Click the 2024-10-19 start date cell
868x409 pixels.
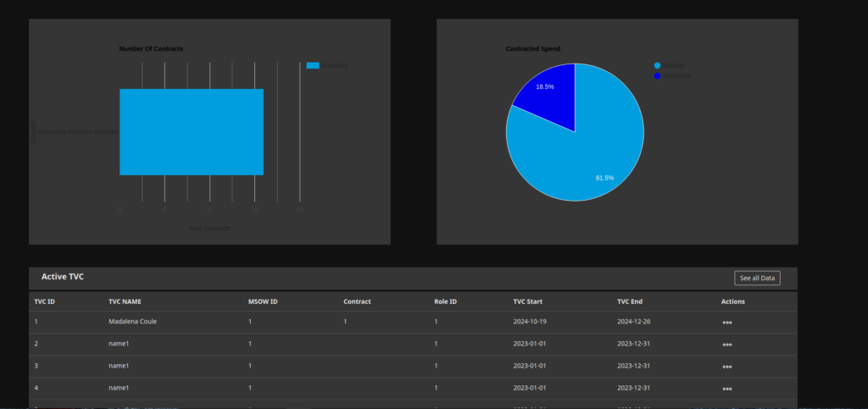click(532, 322)
